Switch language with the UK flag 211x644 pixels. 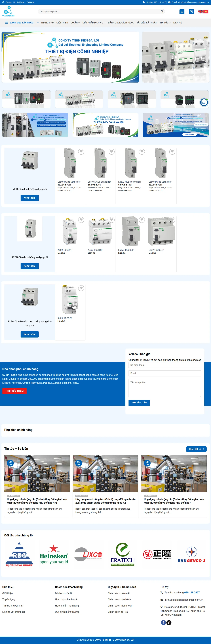click(x=200, y=12)
